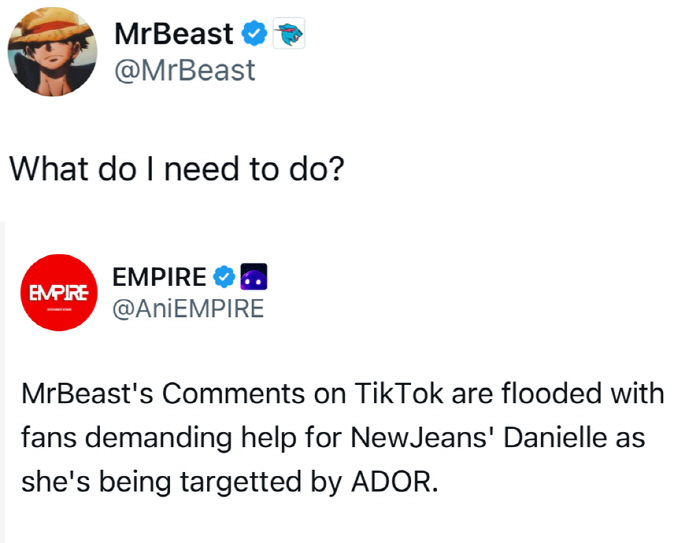Select the "What do I need to do?" text
The width and height of the screenshot is (700, 543).
[x=177, y=168]
